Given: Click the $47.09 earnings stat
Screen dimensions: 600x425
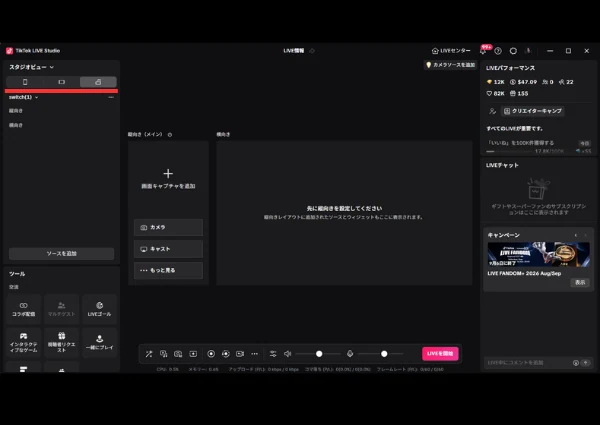Looking at the screenshot, I should [523, 82].
